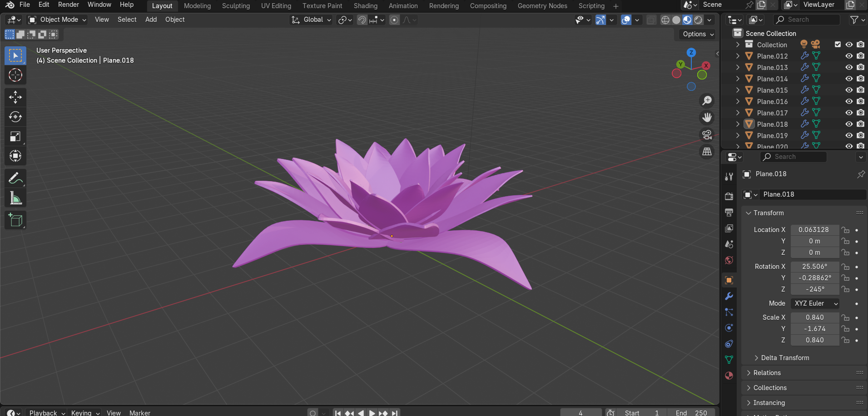This screenshot has width=868, height=416.
Task: Select the 3D Cursor tool
Action: click(15, 75)
